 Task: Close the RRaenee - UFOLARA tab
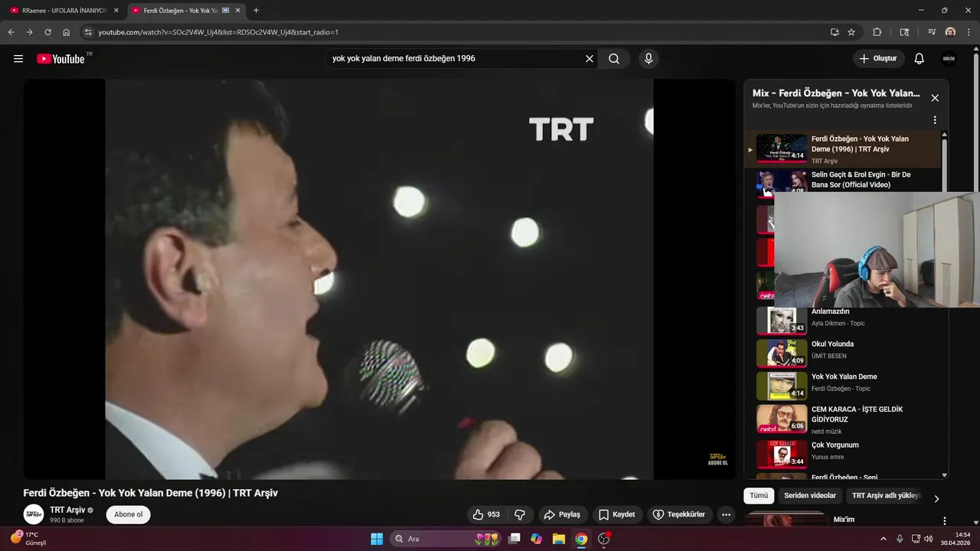tap(116, 11)
